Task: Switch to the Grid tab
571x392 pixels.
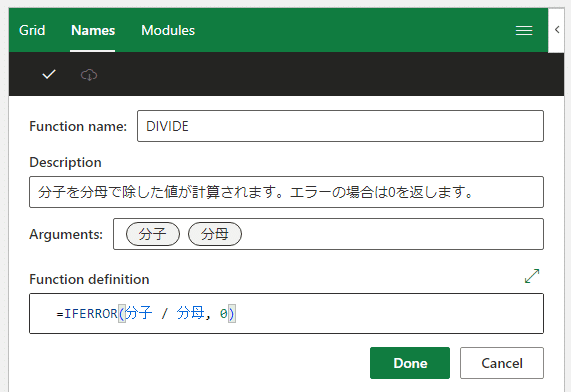Action: click(x=32, y=31)
